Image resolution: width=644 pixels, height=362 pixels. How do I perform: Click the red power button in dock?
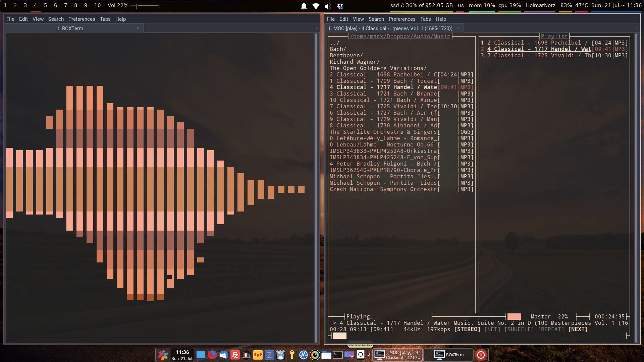[x=481, y=355]
